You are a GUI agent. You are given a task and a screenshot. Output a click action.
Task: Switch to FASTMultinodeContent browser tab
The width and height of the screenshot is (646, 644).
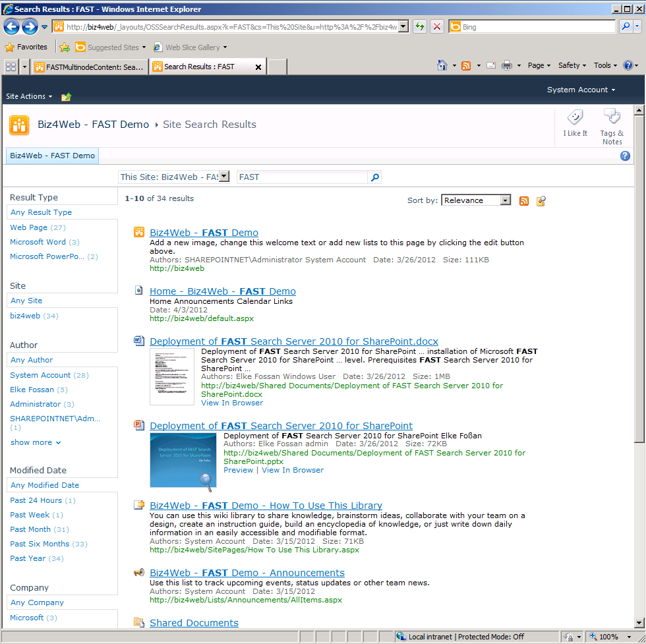[90, 67]
